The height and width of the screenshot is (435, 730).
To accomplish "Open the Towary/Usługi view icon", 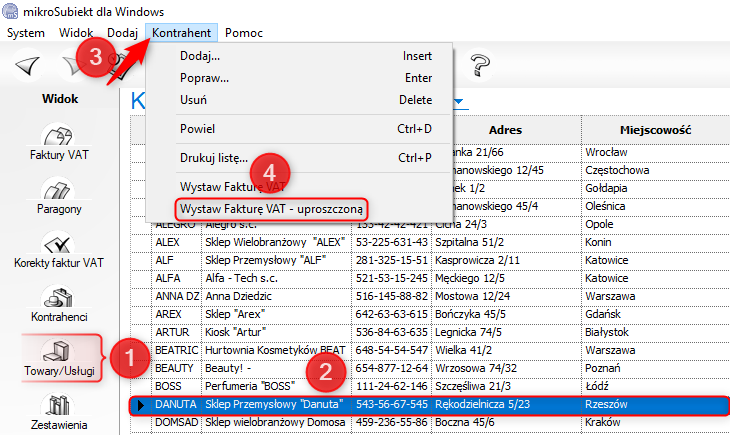I will tap(59, 358).
